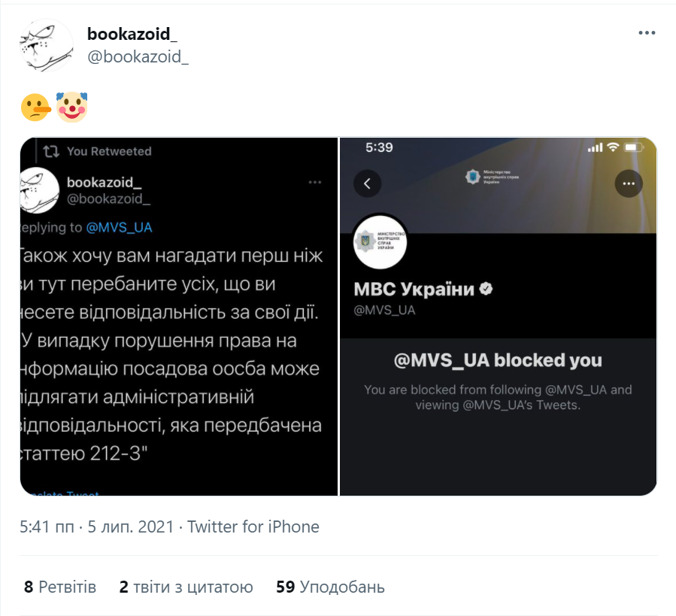Click the retweet icon near You Retweeted
676x616 pixels.
(x=50, y=151)
